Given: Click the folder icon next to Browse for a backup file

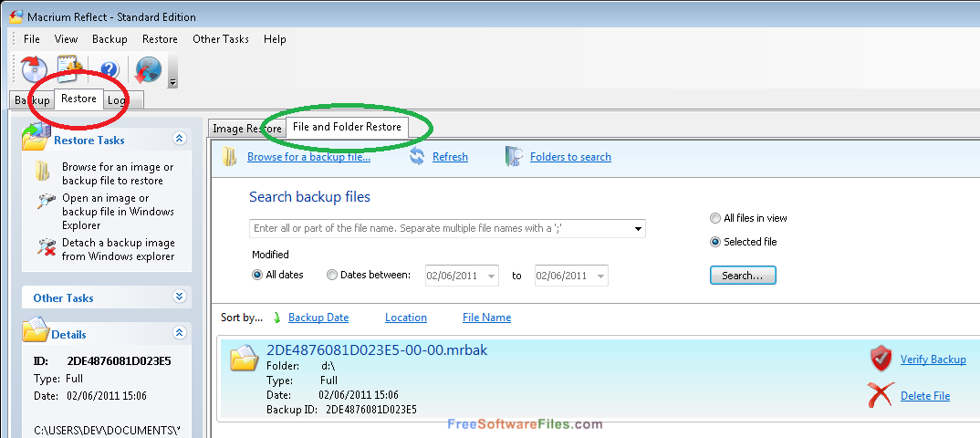Looking at the screenshot, I should click(x=229, y=157).
